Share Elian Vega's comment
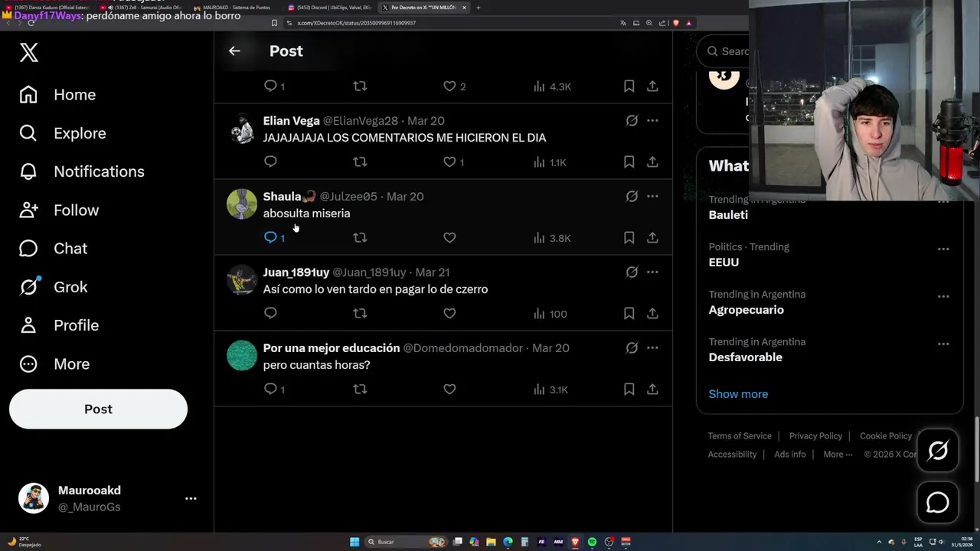980x551 pixels. point(652,161)
